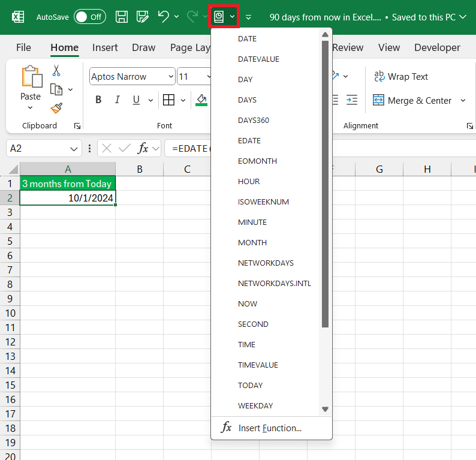Click the Redo arrow icon

[192, 17]
